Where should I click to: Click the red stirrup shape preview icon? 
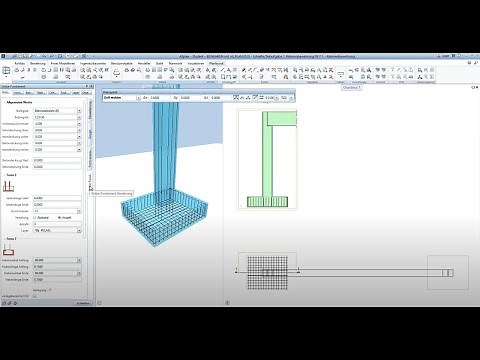pyautogui.click(x=8, y=250)
